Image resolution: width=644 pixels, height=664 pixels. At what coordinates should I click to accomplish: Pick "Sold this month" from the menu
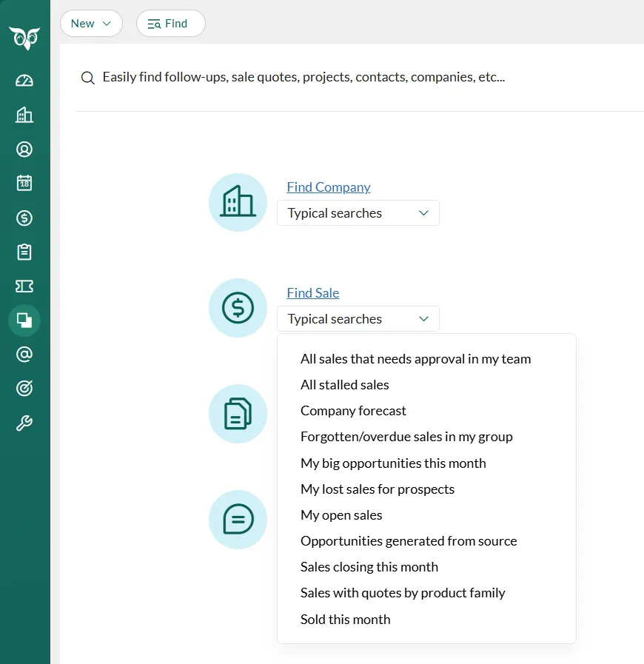point(345,620)
